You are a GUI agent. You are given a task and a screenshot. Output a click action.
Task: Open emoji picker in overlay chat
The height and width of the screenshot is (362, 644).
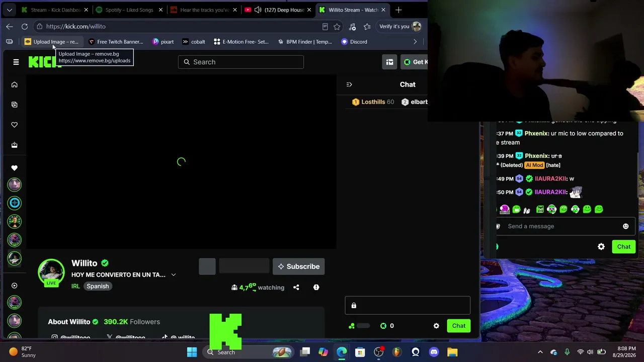[x=626, y=226]
